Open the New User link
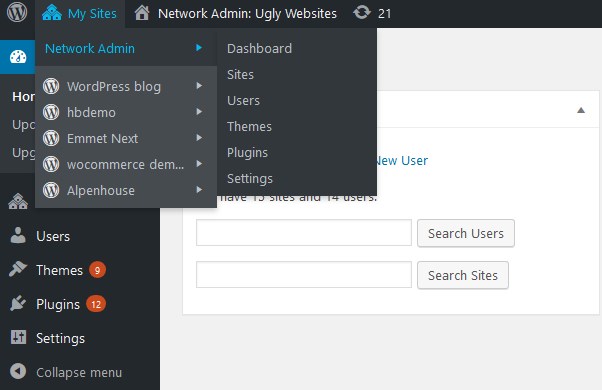This screenshot has width=602, height=390. click(x=402, y=160)
